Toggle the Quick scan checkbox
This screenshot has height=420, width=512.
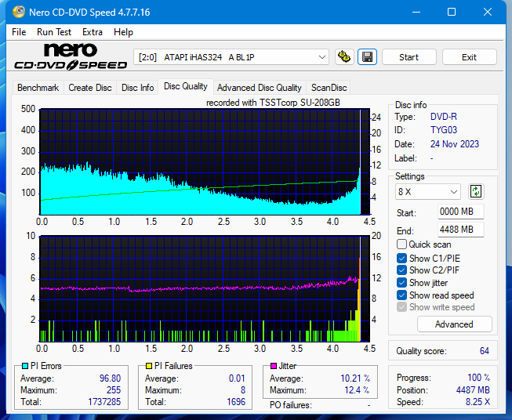coord(401,244)
